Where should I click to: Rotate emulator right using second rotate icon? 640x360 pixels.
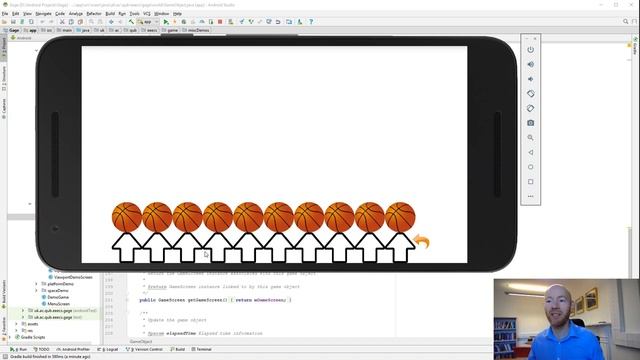530,109
